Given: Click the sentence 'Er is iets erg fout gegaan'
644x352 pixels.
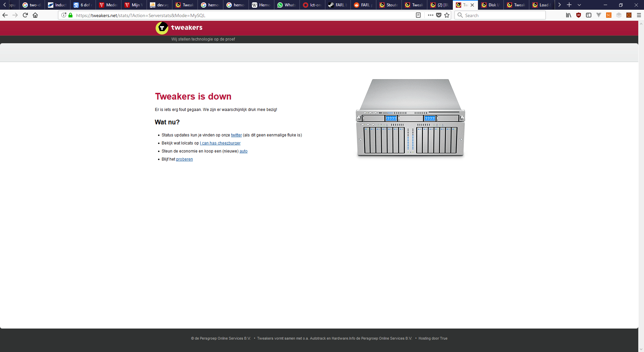Looking at the screenshot, I should (178, 110).
